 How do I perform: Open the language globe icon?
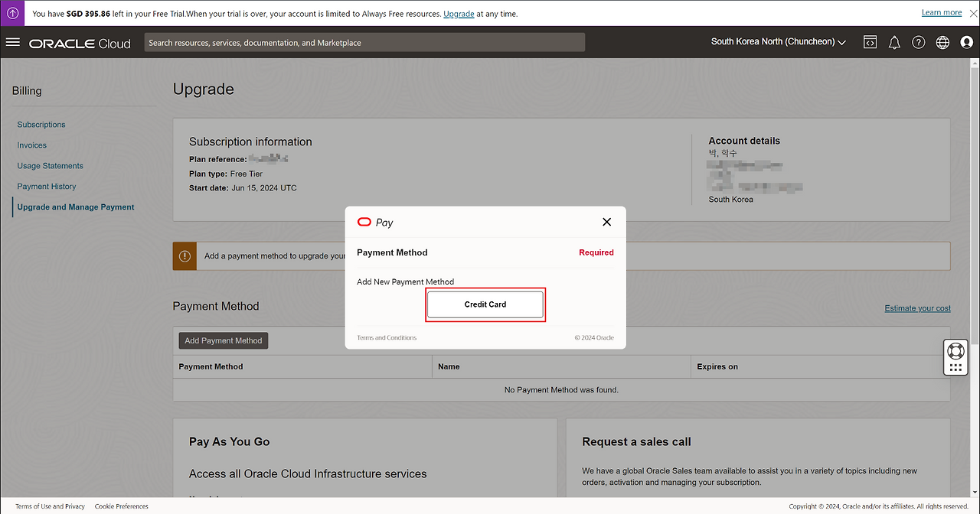point(942,43)
